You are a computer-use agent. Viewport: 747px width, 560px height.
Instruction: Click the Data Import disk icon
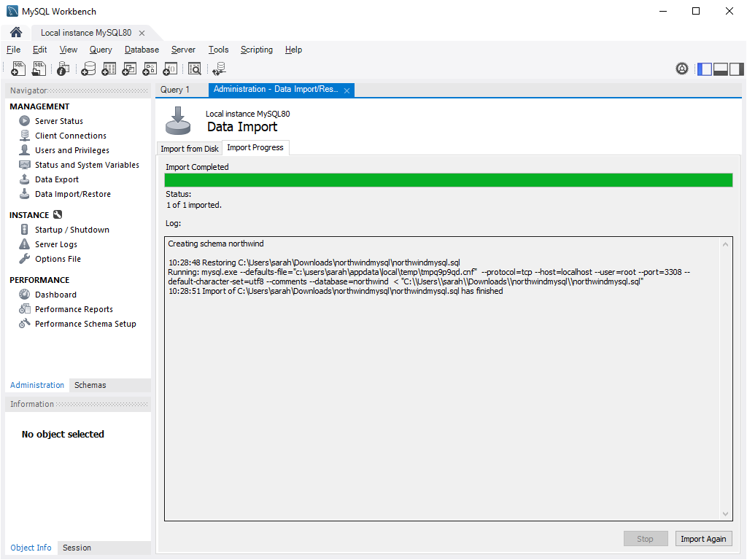[x=178, y=120]
